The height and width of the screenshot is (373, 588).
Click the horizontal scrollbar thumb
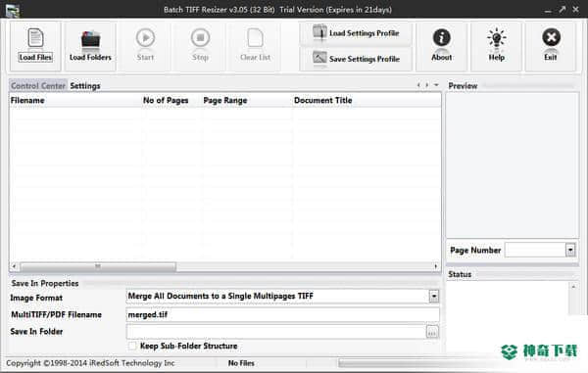[x=98, y=266]
